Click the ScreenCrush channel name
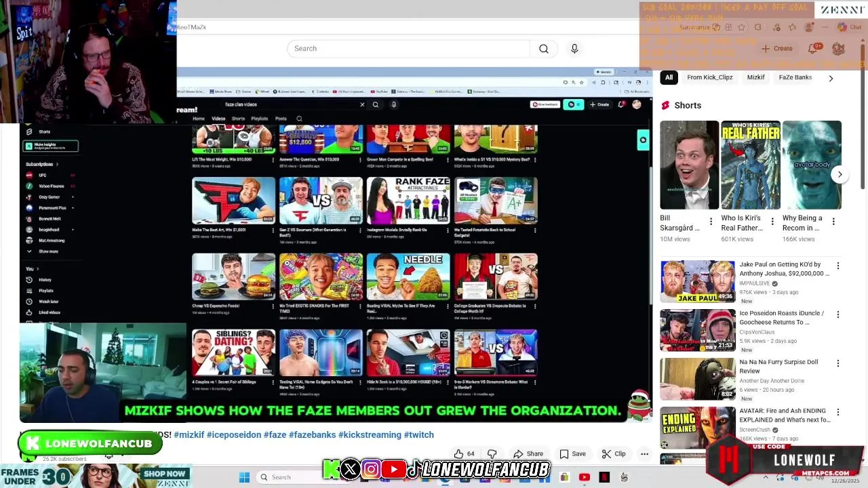The image size is (868, 488). [756, 430]
